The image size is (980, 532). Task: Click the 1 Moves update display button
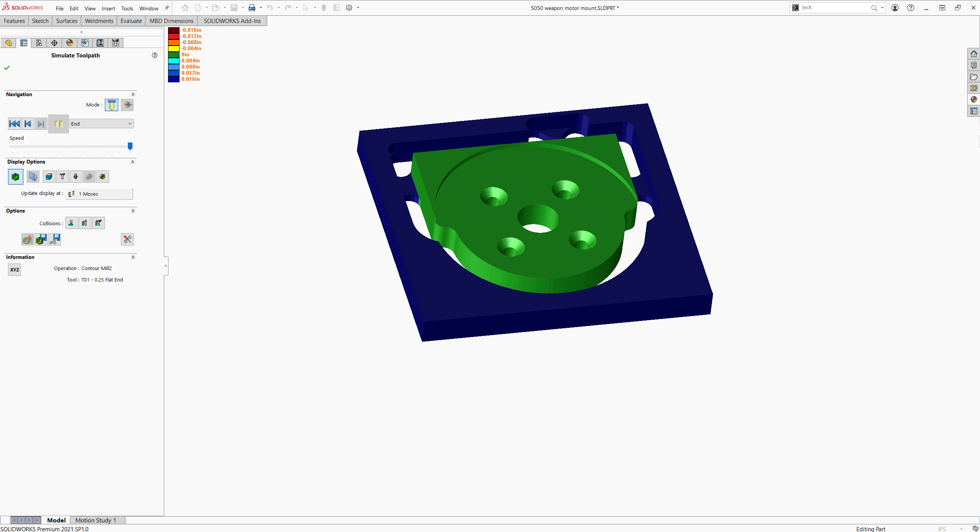click(x=100, y=194)
